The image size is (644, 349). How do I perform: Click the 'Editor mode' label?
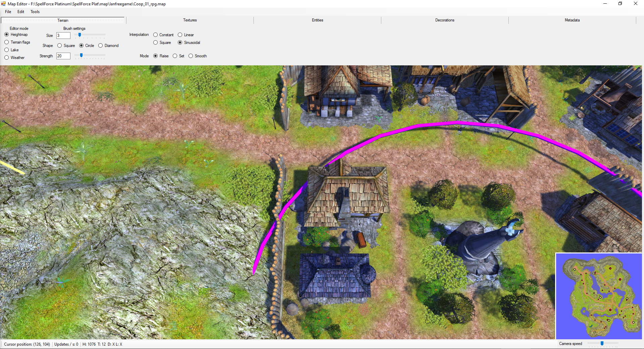[x=19, y=28]
